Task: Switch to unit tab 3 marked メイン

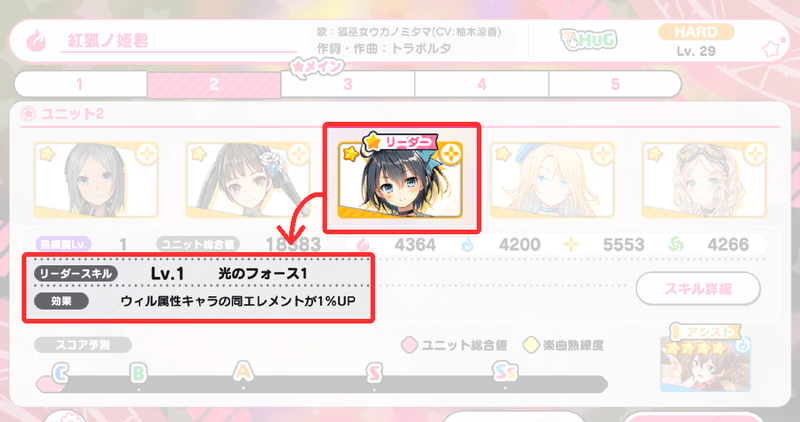Action: (347, 84)
